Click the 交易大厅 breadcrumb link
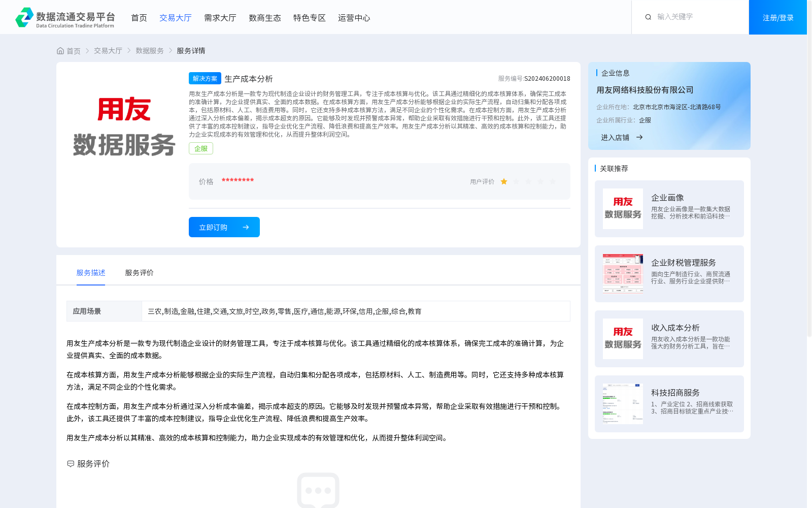 click(x=108, y=51)
